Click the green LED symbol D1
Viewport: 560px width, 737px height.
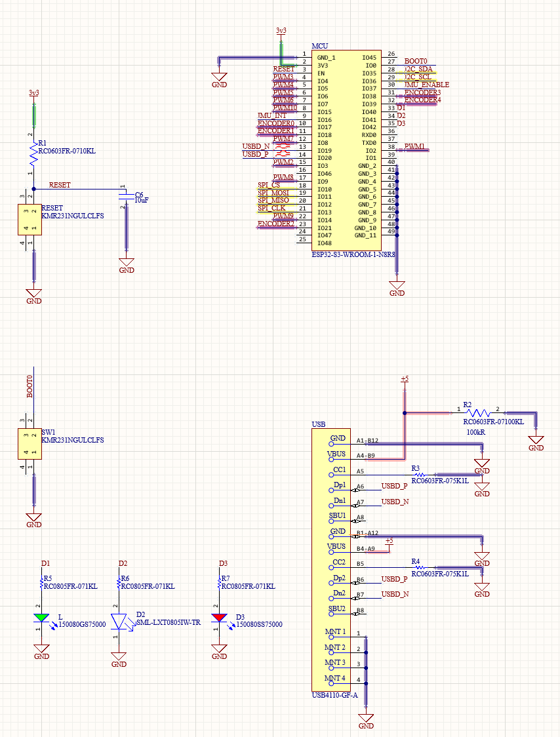[42, 618]
